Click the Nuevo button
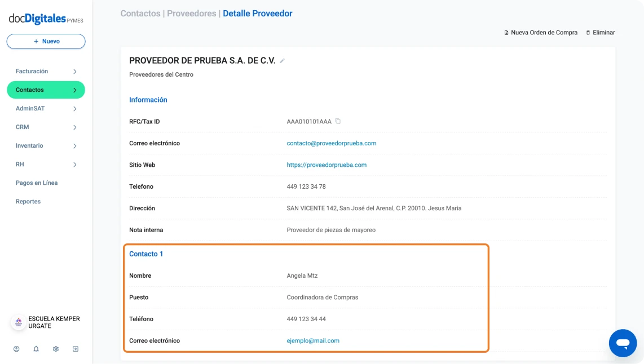The width and height of the screenshot is (644, 364). pos(46,42)
